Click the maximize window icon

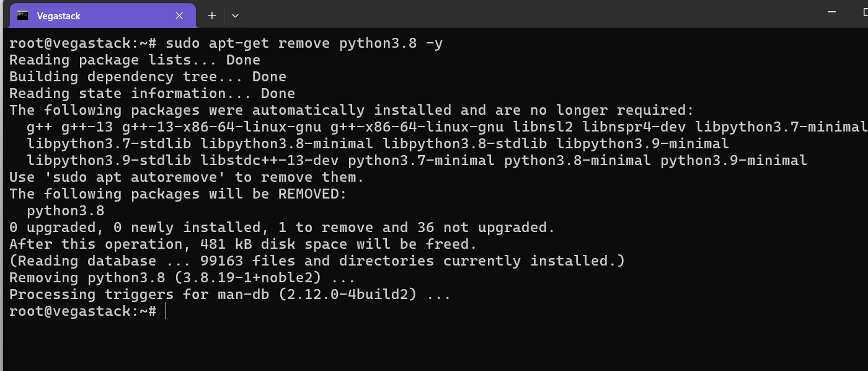865,11
